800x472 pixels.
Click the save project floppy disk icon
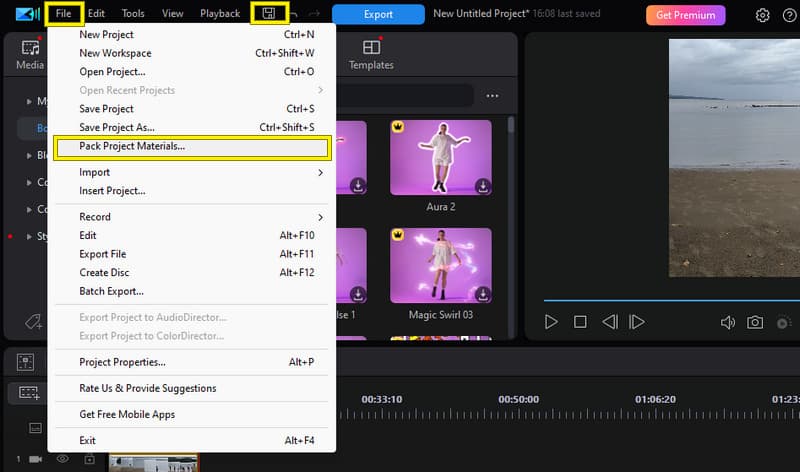(x=267, y=14)
